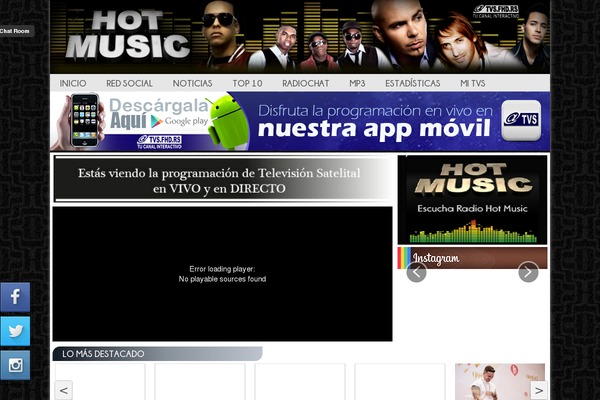
Task: Click the TVS app icon in banner
Action: (x=521, y=120)
